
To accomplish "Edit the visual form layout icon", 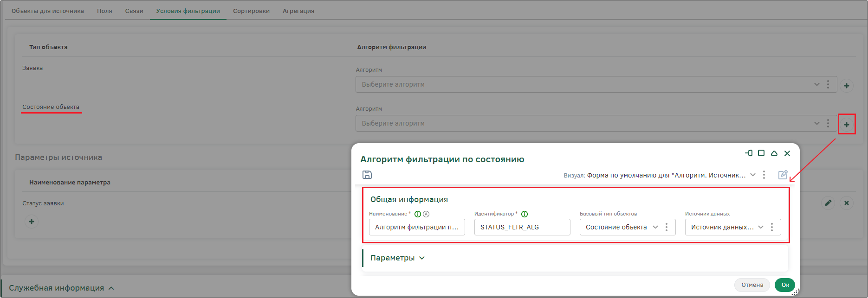I will 783,175.
